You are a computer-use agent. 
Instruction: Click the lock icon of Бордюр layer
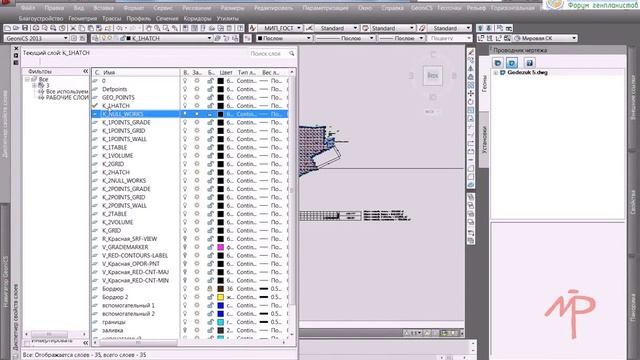click(x=210, y=289)
